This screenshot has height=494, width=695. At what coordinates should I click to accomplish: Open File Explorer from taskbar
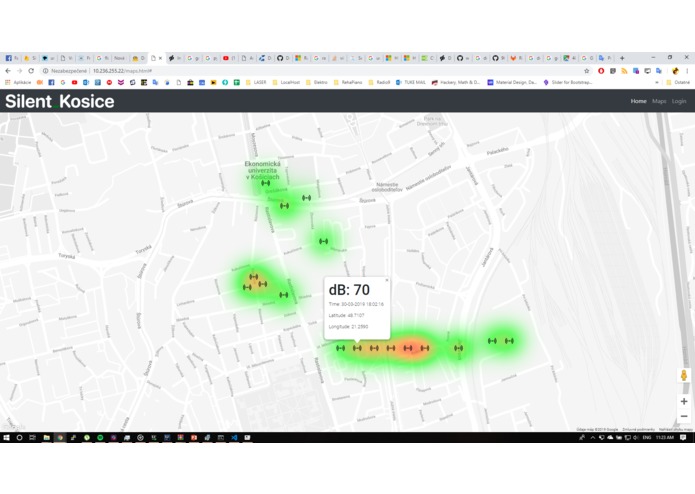46,437
